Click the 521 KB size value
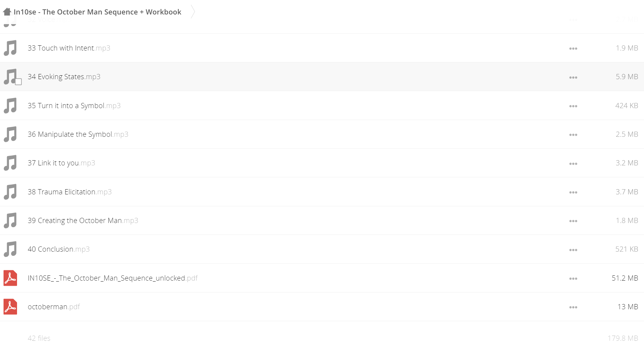This screenshot has height=362, width=644. (627, 249)
